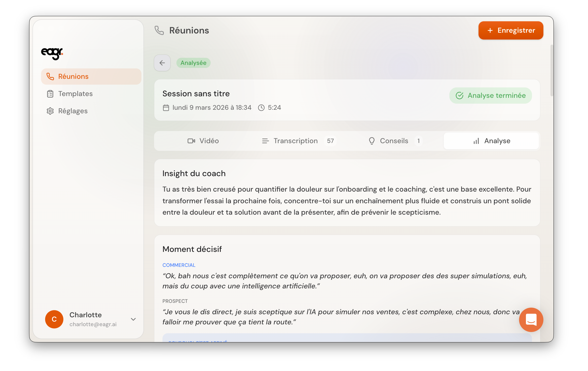Viewport: 588px width, 371px height.
Task: Click the eagr logo
Action: (52, 53)
